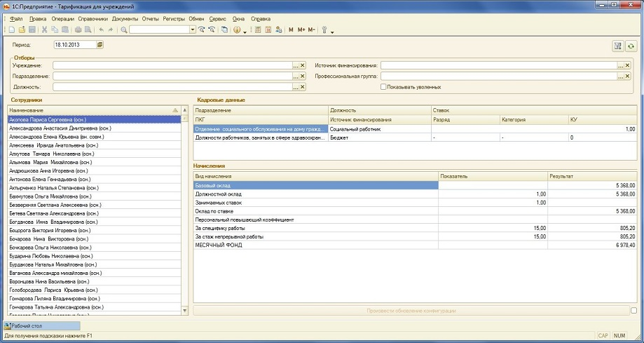The width and height of the screenshot is (644, 343).
Task: Toggle checkbox beside configuration update button
Action: click(x=633, y=310)
